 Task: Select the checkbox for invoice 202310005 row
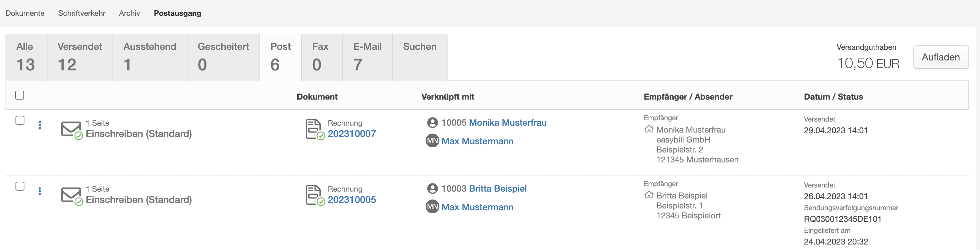coord(20,186)
